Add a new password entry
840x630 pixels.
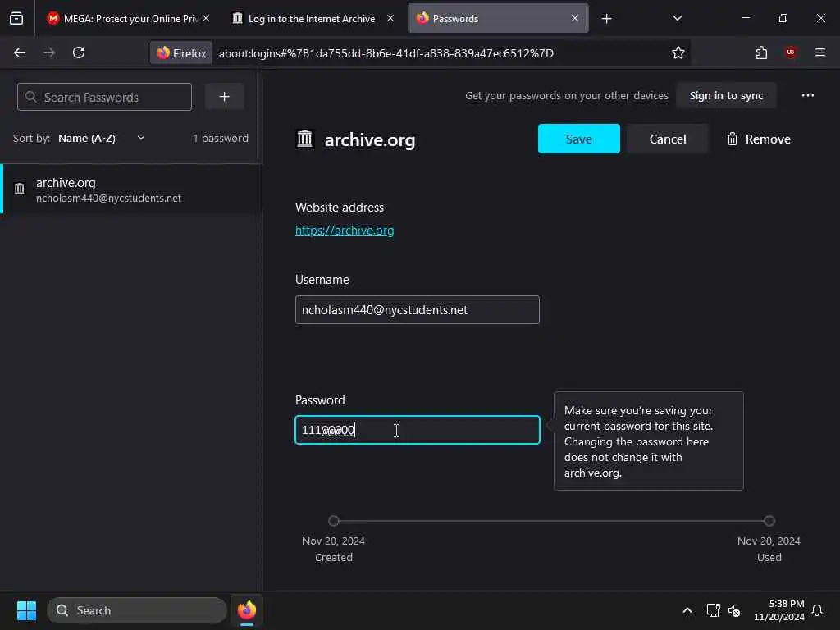[x=225, y=97]
